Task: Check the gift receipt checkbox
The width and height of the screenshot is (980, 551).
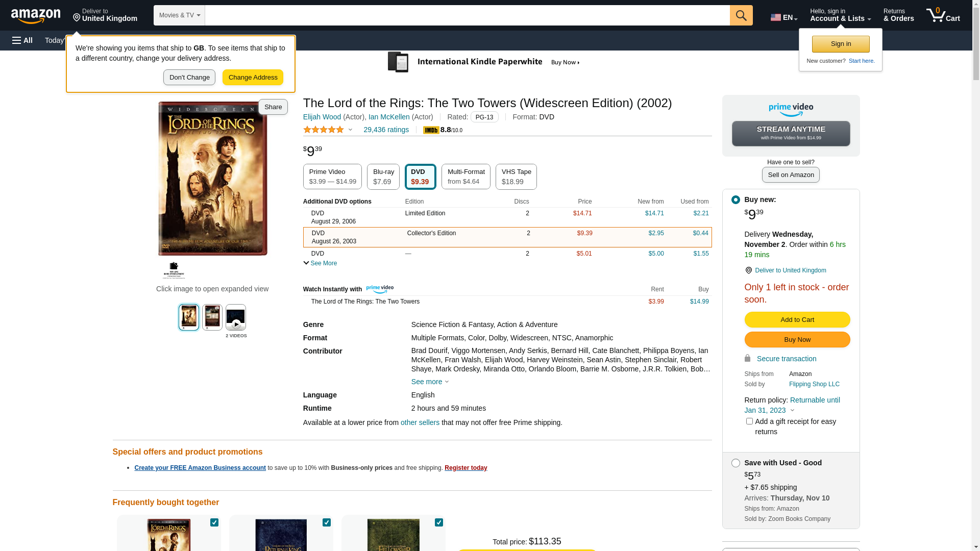Action: (x=749, y=421)
